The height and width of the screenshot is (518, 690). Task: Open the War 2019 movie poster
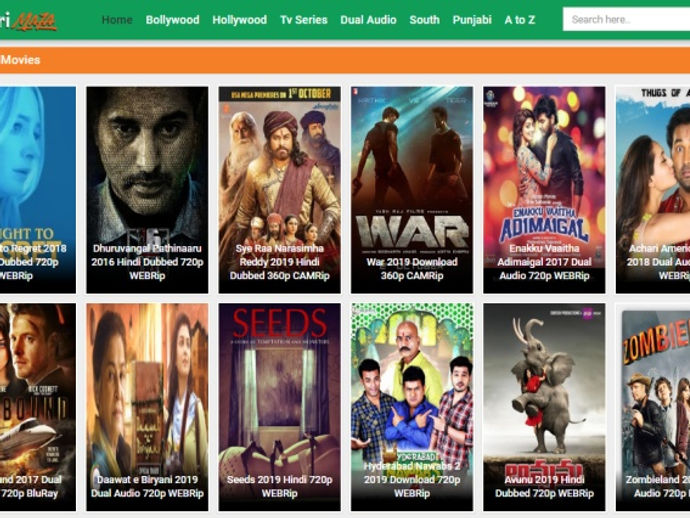[x=412, y=190]
